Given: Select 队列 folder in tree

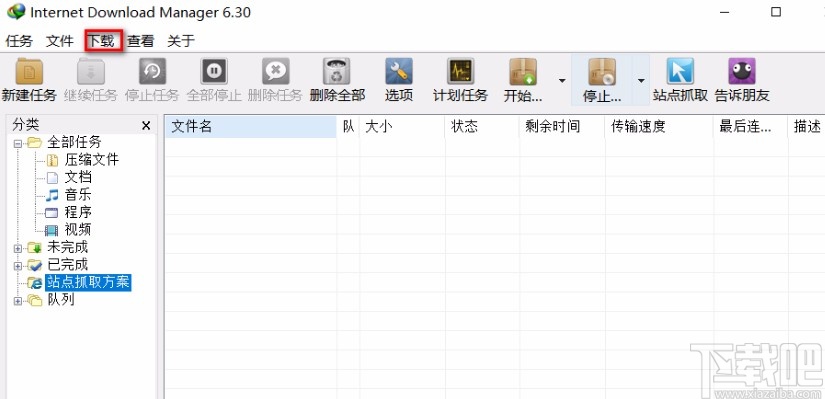Looking at the screenshot, I should pyautogui.click(x=61, y=300).
